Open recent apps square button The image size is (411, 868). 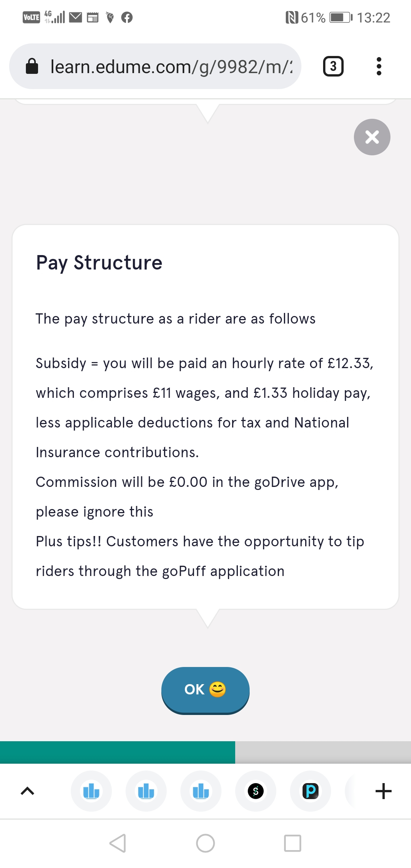[293, 843]
